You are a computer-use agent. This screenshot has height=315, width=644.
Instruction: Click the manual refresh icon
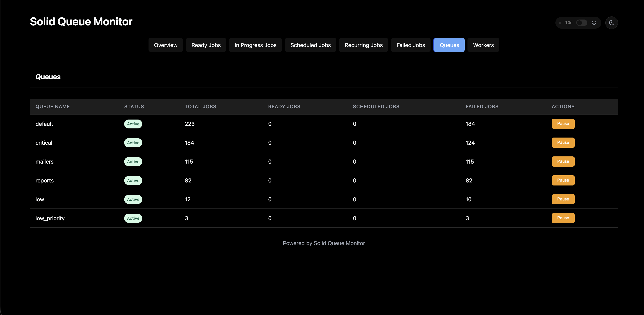click(594, 23)
